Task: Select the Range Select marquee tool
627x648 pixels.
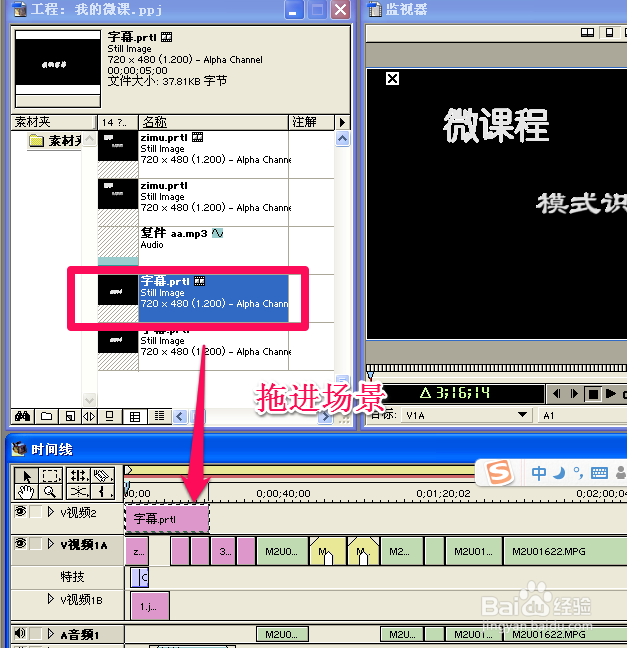Action: (51, 476)
